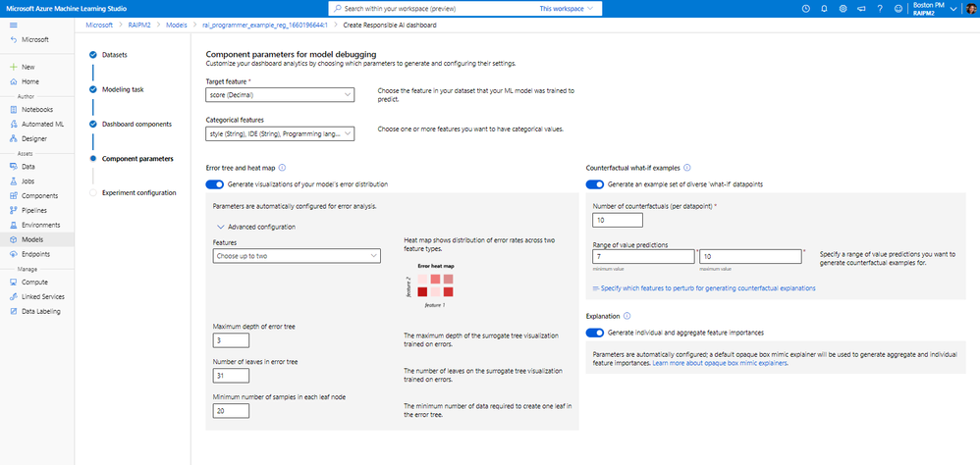Open the Designer icon
The height and width of the screenshot is (465, 980).
pos(14,138)
